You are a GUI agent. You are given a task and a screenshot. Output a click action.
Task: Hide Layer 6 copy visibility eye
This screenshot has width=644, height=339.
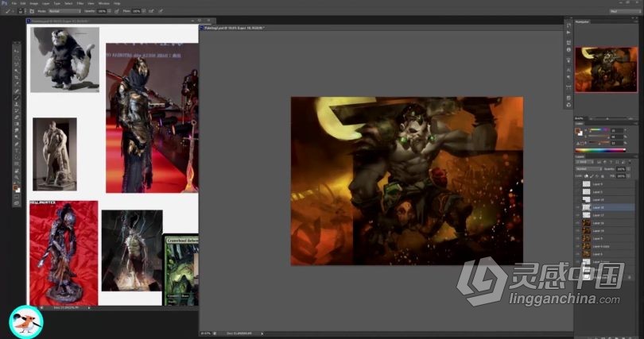point(578,246)
